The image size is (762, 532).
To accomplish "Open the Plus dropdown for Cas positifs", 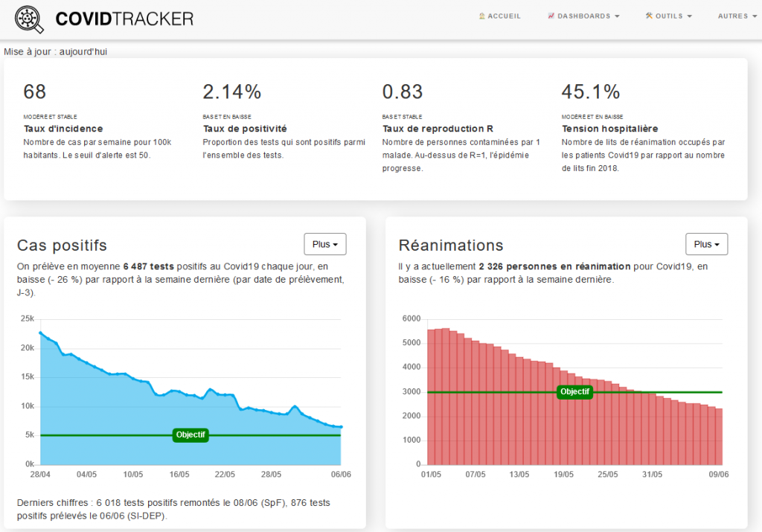I will (325, 244).
